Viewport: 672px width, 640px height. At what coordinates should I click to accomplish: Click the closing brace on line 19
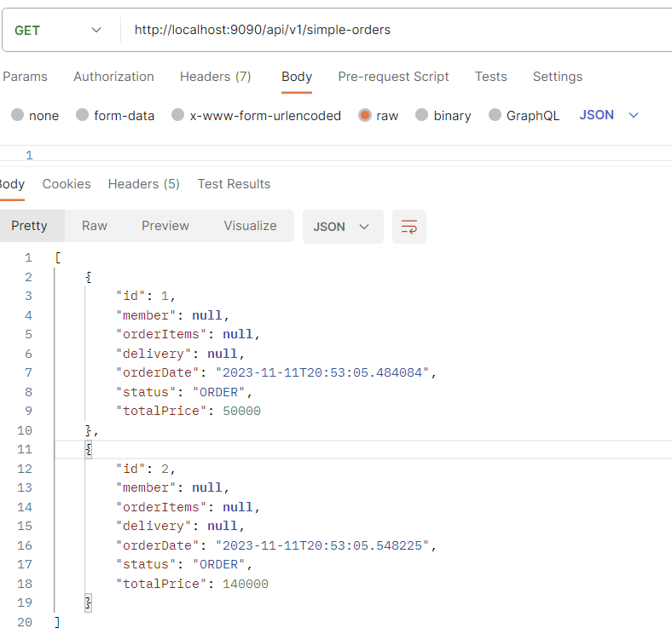tap(88, 603)
